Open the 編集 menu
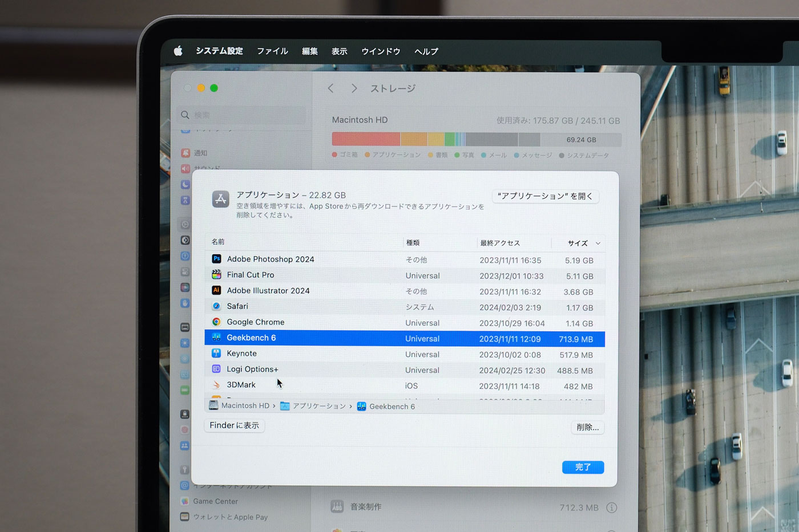This screenshot has height=532, width=799. coord(310,51)
